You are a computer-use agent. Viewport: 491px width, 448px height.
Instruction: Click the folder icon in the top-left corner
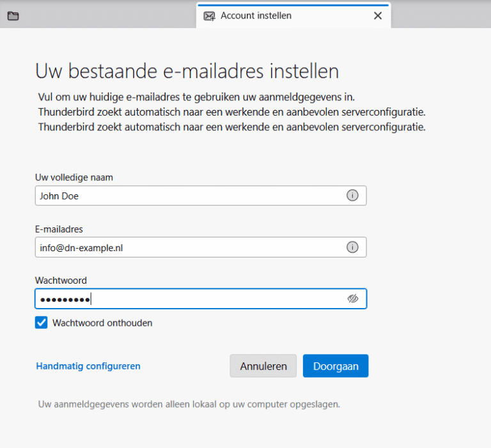point(13,16)
